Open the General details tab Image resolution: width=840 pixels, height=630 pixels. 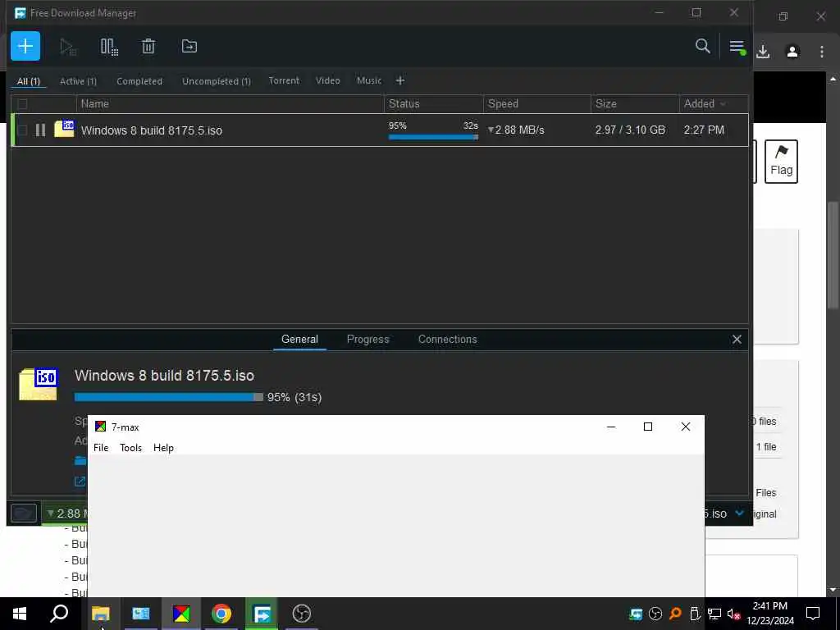pyautogui.click(x=299, y=339)
